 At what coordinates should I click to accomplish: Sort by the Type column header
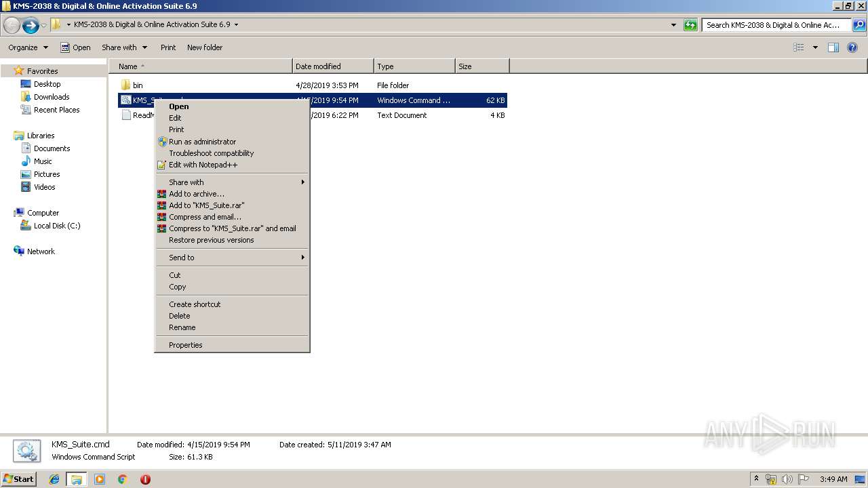[x=414, y=66]
